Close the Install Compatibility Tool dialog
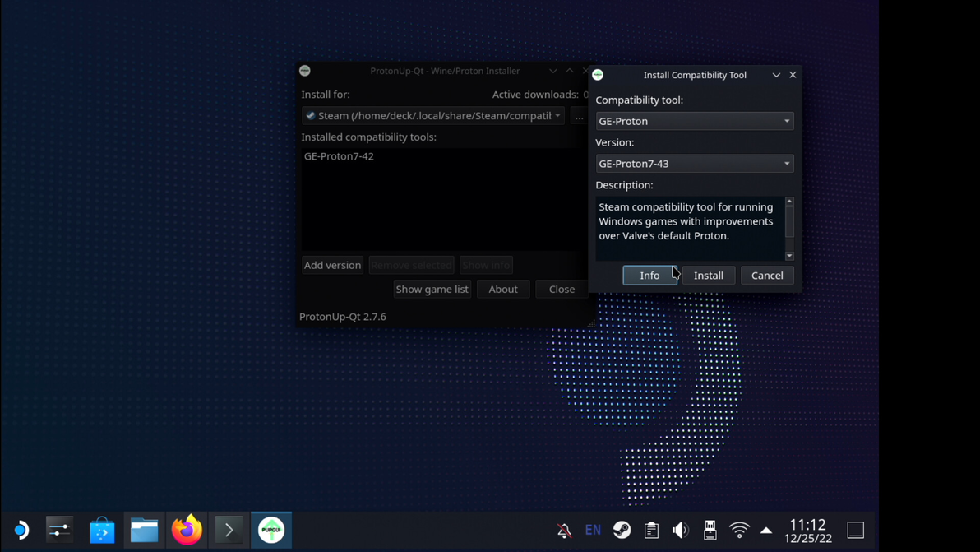This screenshot has width=980, height=552. (793, 74)
